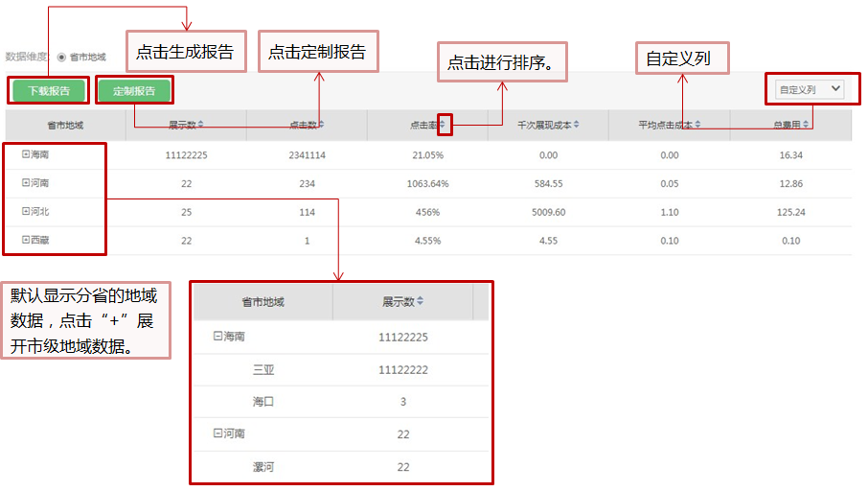Select the 省市地域 radio button
Viewport: 868px width, 491px height.
click(62, 58)
